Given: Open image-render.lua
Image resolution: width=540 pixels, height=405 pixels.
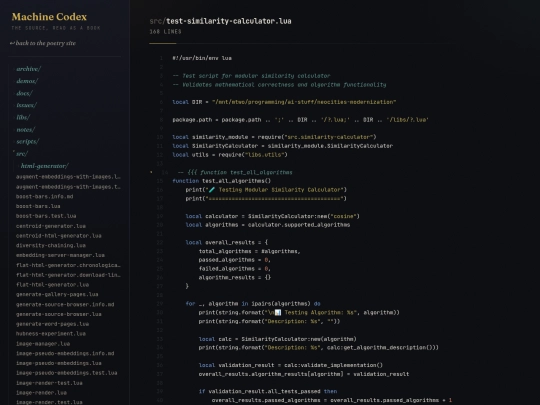Looking at the screenshot, I should click(41, 393).
